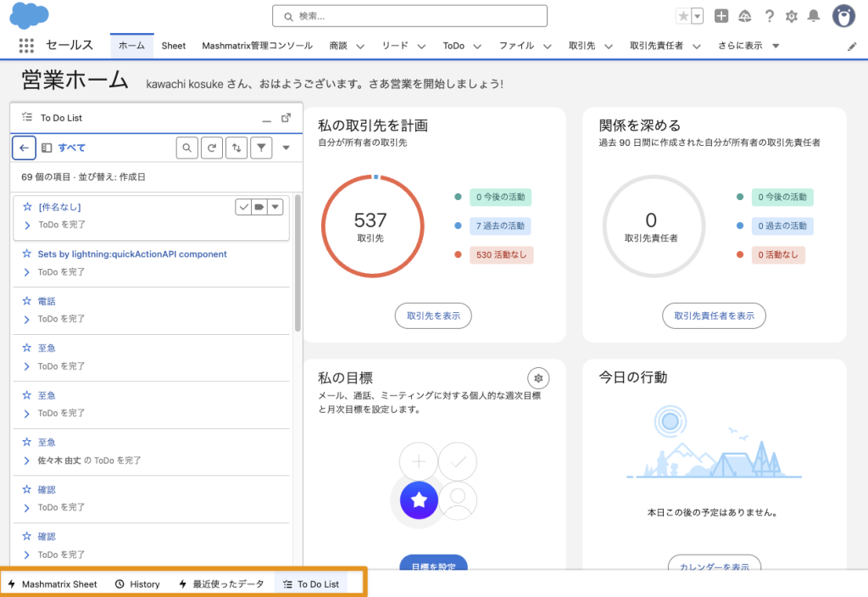Screen dimensions: 868x597
Task: Open History in the utility bar
Action: pyautogui.click(x=137, y=584)
